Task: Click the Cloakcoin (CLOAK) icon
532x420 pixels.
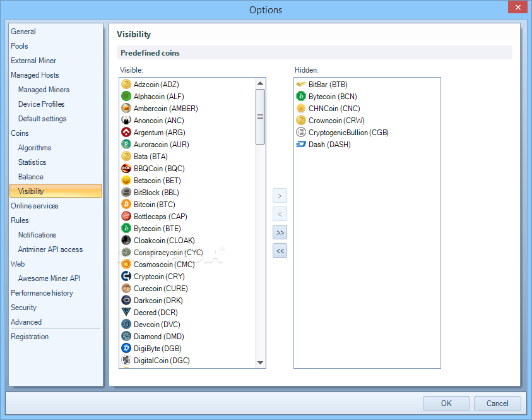Action: click(x=126, y=241)
